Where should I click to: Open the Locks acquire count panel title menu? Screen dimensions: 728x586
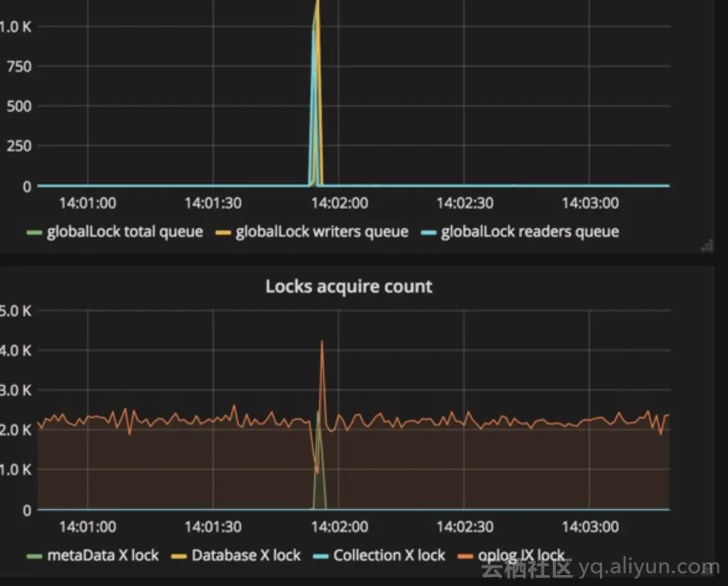pyautogui.click(x=348, y=286)
